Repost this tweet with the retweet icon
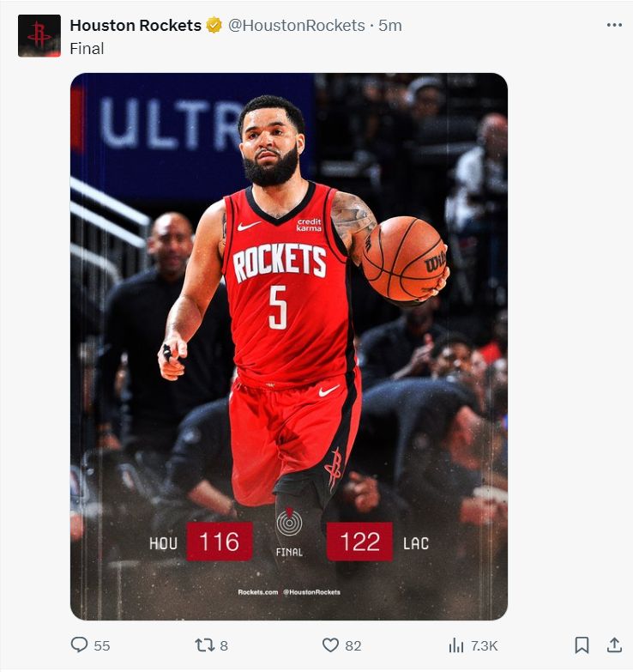 pyautogui.click(x=203, y=645)
